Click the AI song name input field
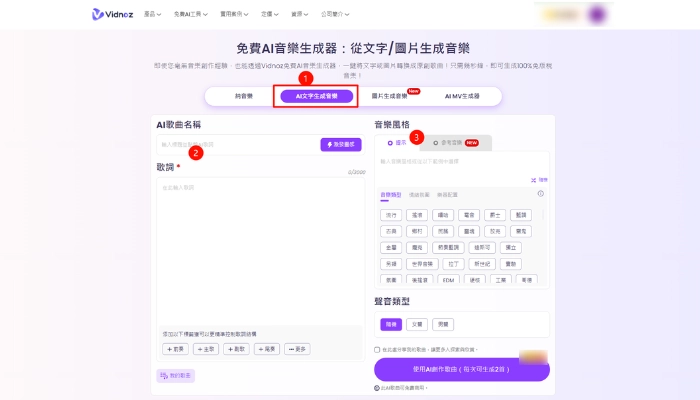700x400 pixels. 235,145
